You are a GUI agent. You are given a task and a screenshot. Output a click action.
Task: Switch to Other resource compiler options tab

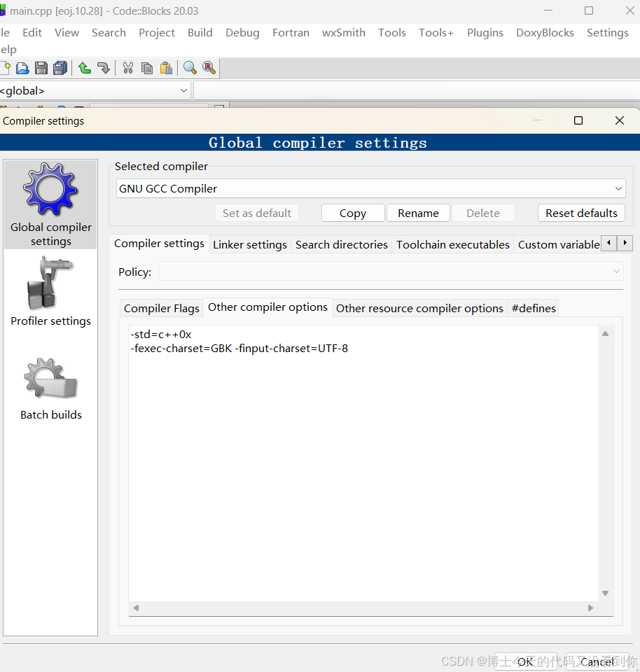[x=419, y=308]
